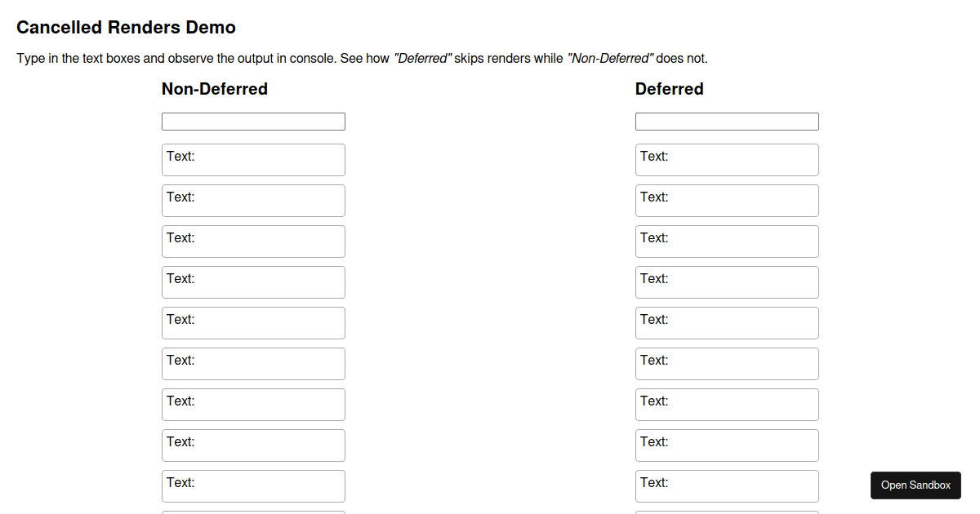The width and height of the screenshot is (980, 514).
Task: Focus the Non-Deferred text input field
Action: pyautogui.click(x=253, y=122)
